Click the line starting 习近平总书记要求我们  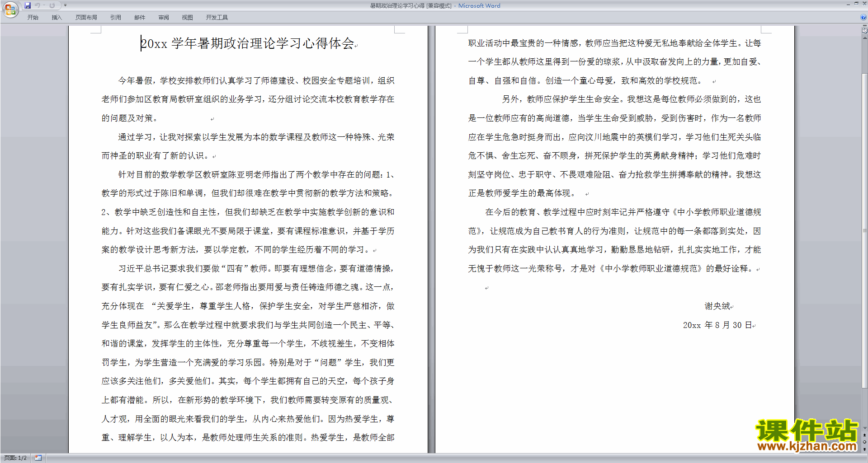pos(256,269)
